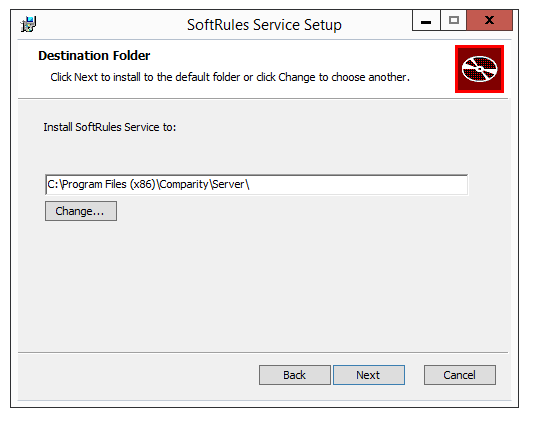Image resolution: width=538 pixels, height=428 pixels.
Task: Cancel the SoftRules installation
Action: (460, 375)
